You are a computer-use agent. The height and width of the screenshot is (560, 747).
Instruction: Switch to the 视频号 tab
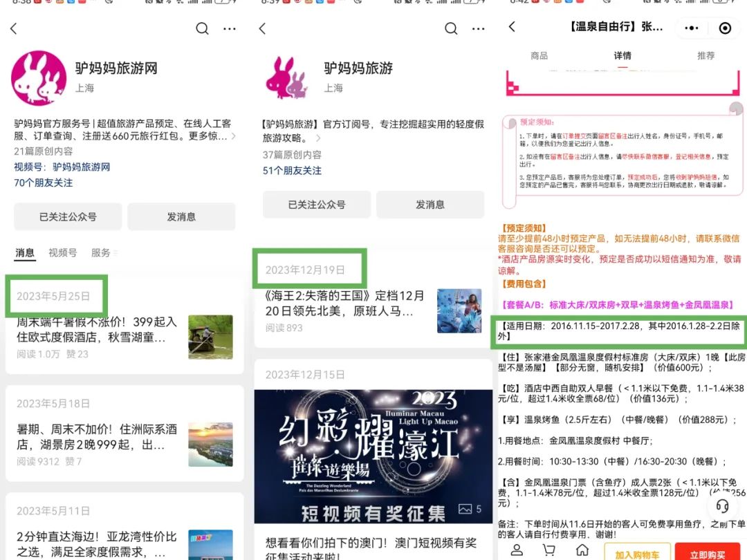tap(62, 252)
